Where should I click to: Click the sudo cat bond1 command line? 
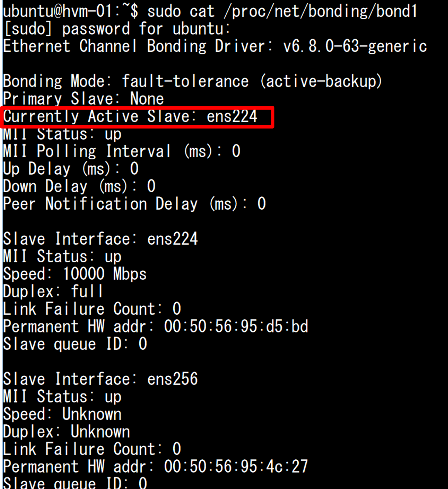point(210,11)
